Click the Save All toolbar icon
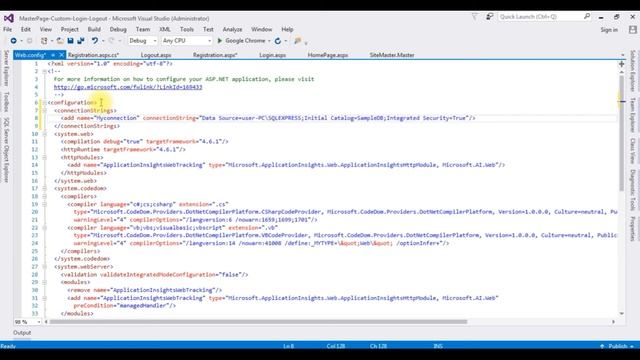Screen dimensions: 640x360 pyautogui.click(x=81, y=41)
